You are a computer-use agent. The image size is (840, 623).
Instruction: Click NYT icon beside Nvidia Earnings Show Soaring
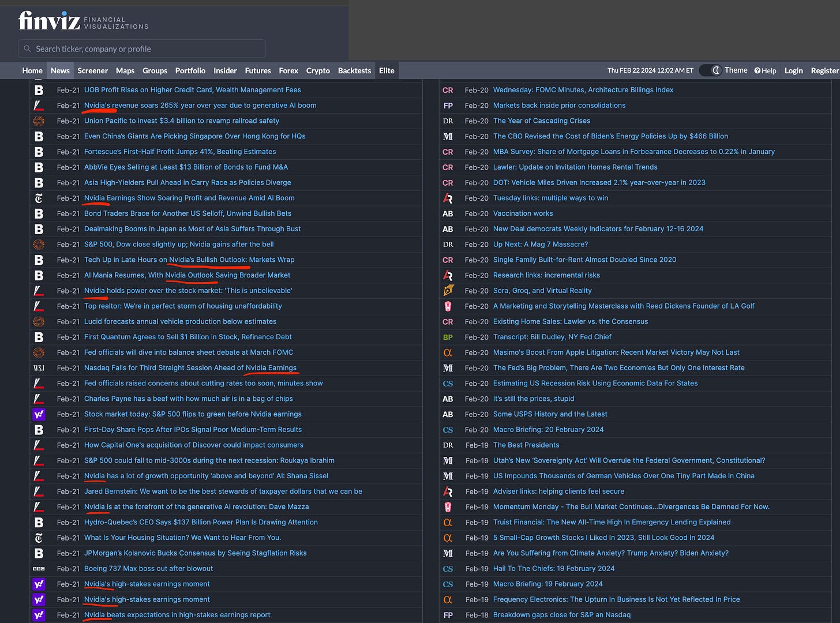(39, 198)
